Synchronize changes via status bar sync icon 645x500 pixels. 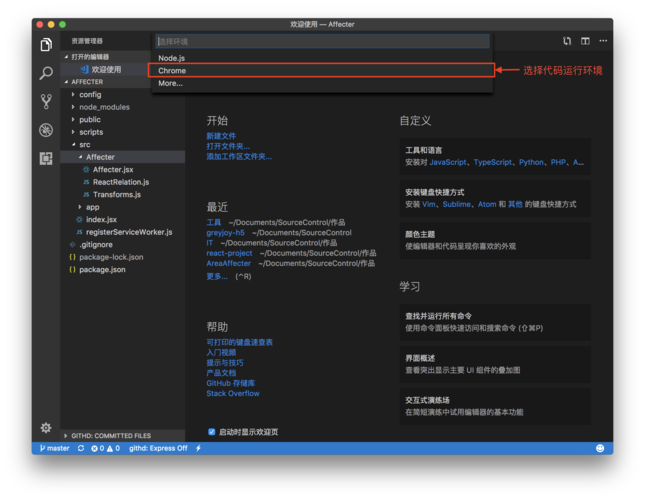pyautogui.click(x=81, y=448)
